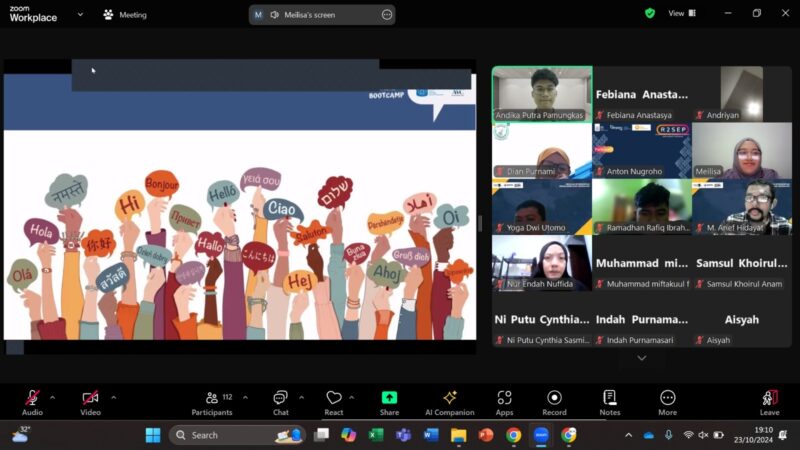Viewport: 800px width, 450px height.
Task: Click the Leave meeting button
Action: 769,398
